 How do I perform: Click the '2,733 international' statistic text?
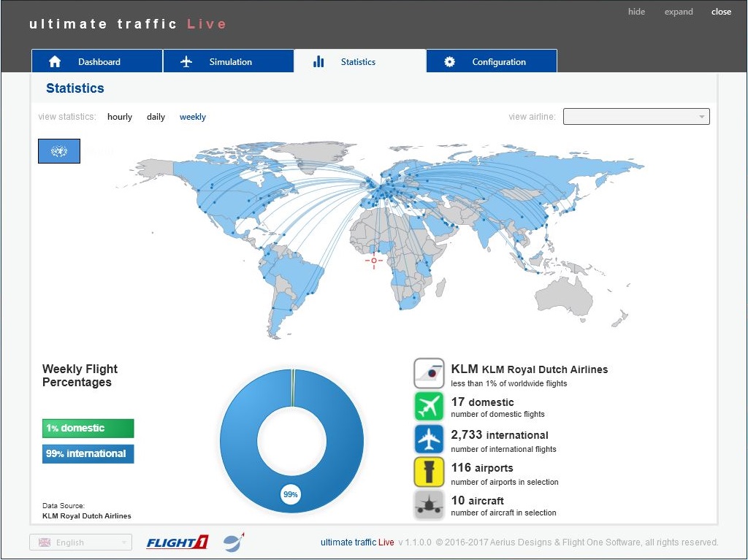pos(500,435)
